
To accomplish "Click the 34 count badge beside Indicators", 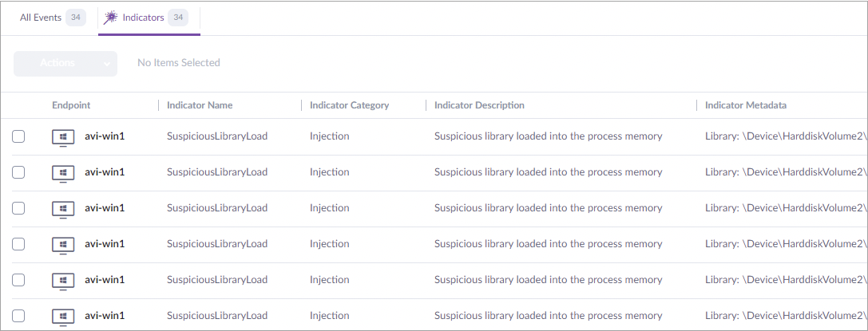I will click(x=178, y=18).
